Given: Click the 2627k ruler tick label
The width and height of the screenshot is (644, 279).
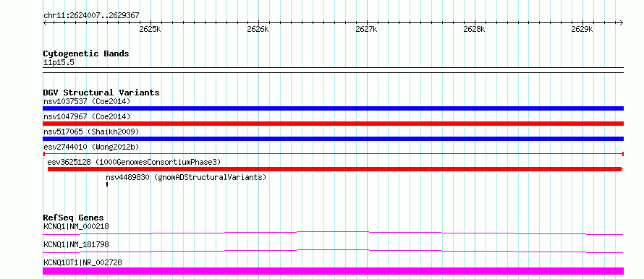Looking at the screenshot, I should 366,30.
